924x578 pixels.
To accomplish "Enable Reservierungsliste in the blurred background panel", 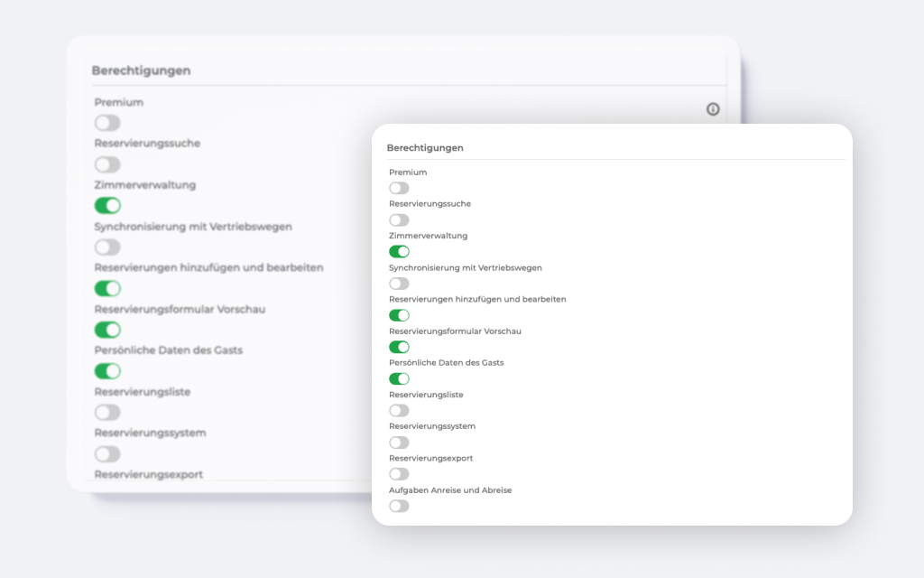I will (107, 412).
